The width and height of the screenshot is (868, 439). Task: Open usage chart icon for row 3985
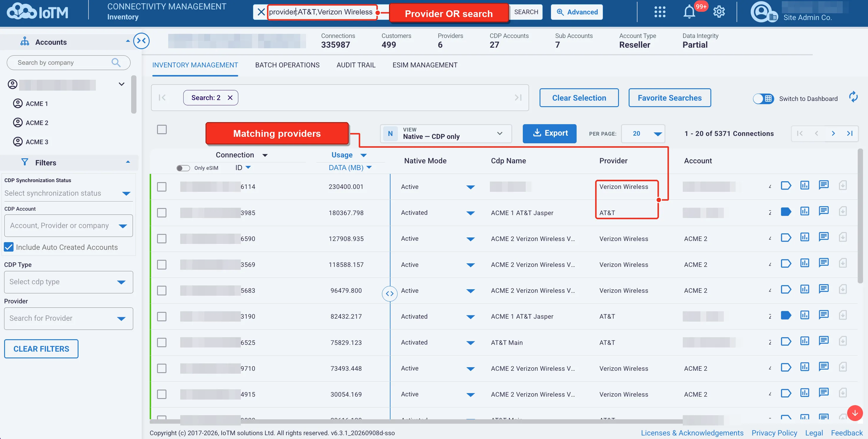pos(805,212)
